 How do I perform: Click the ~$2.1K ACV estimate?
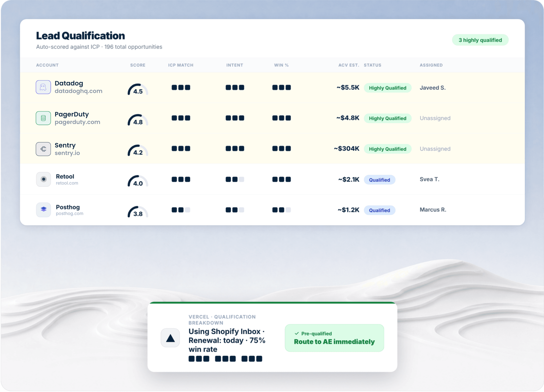point(349,179)
